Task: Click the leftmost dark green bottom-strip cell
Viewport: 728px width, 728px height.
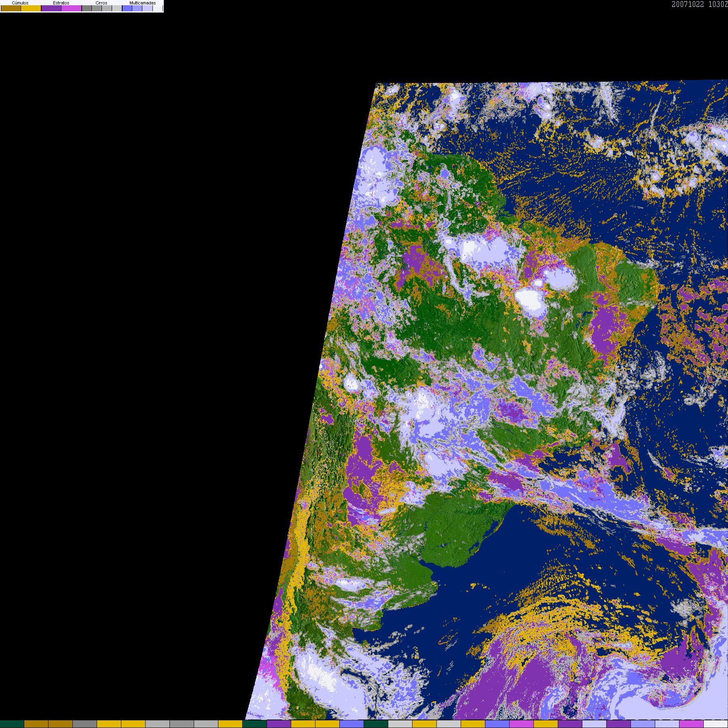Action: 12,724
